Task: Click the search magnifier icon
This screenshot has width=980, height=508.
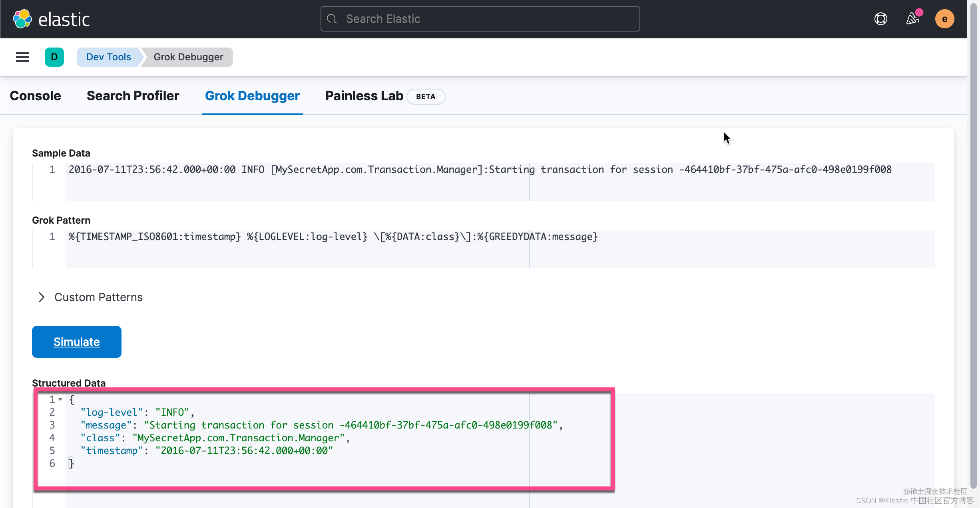Action: (x=332, y=19)
